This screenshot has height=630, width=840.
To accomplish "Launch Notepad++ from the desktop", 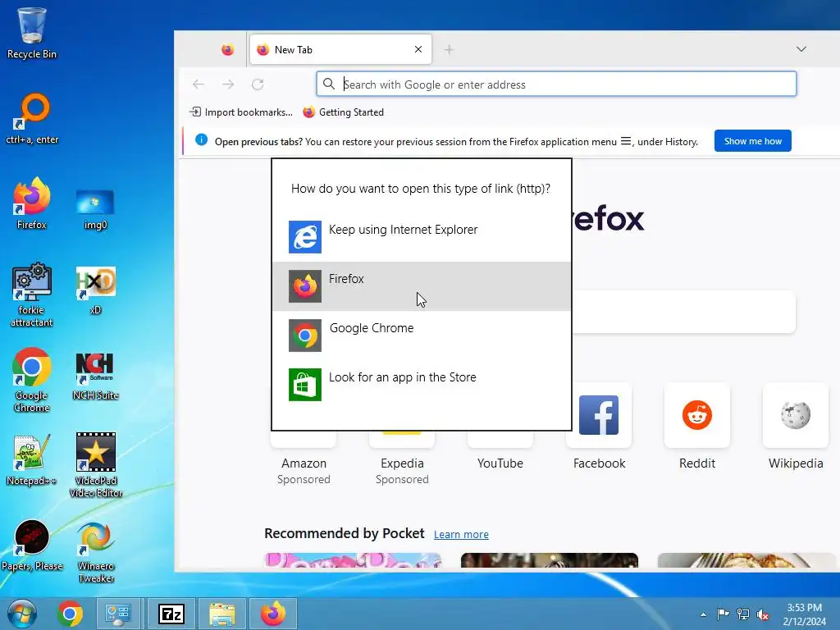I will 32,459.
